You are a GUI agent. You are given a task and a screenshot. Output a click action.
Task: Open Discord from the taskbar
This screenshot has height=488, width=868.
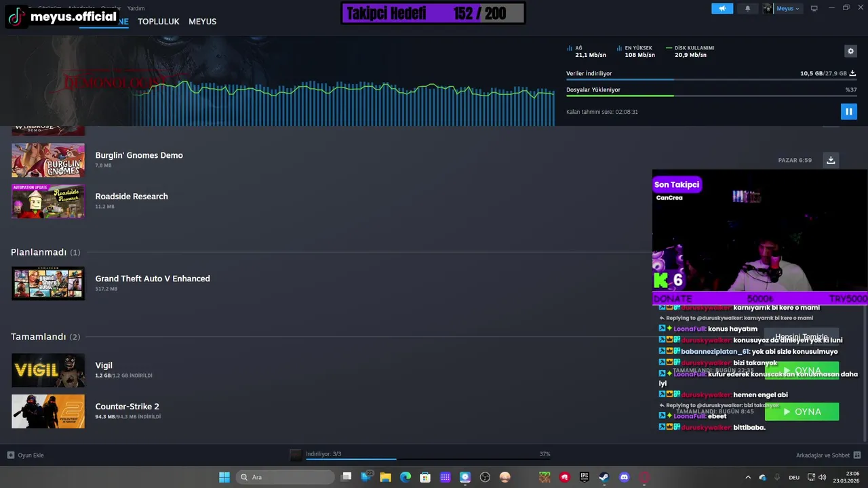[x=624, y=477]
